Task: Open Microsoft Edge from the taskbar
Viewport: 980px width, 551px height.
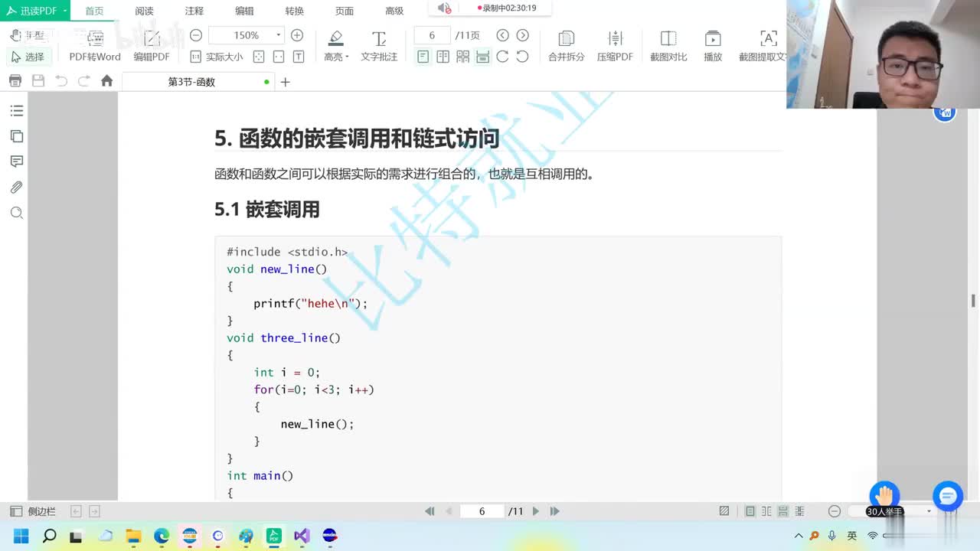Action: (x=162, y=536)
